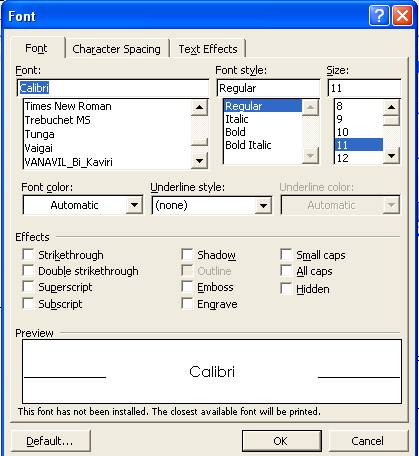Click the OK button

(281, 441)
